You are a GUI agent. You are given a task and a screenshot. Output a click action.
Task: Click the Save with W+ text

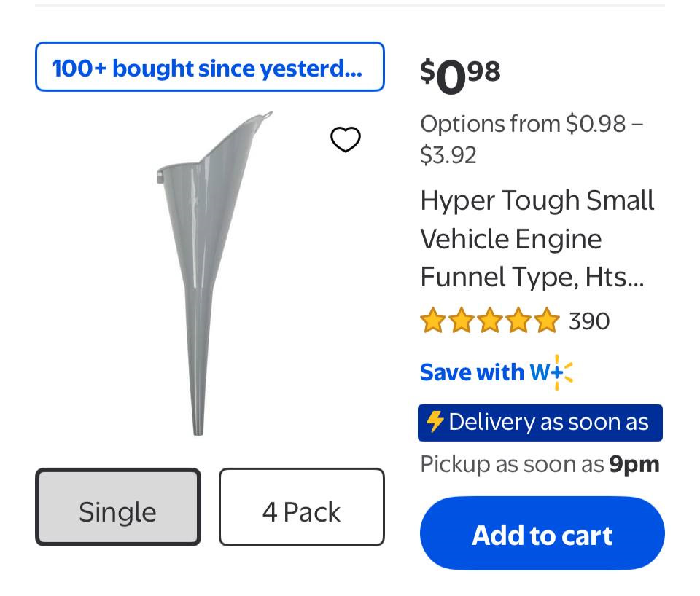[472, 372]
